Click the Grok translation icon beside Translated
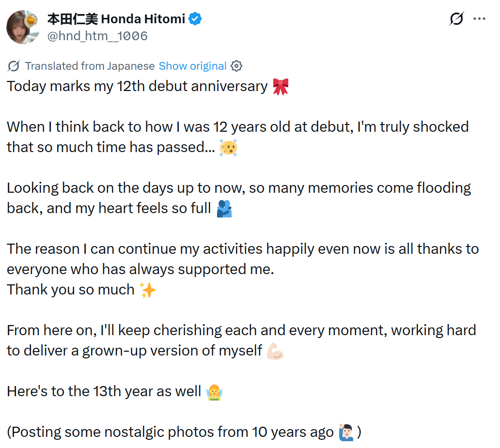Image resolution: width=500 pixels, height=448 pixels. pyautogui.click(x=14, y=66)
